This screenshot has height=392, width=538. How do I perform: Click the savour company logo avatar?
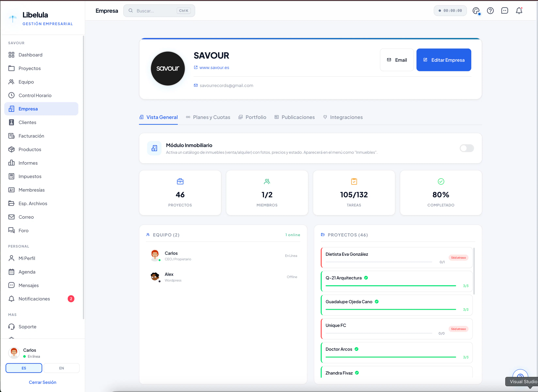[x=168, y=68]
